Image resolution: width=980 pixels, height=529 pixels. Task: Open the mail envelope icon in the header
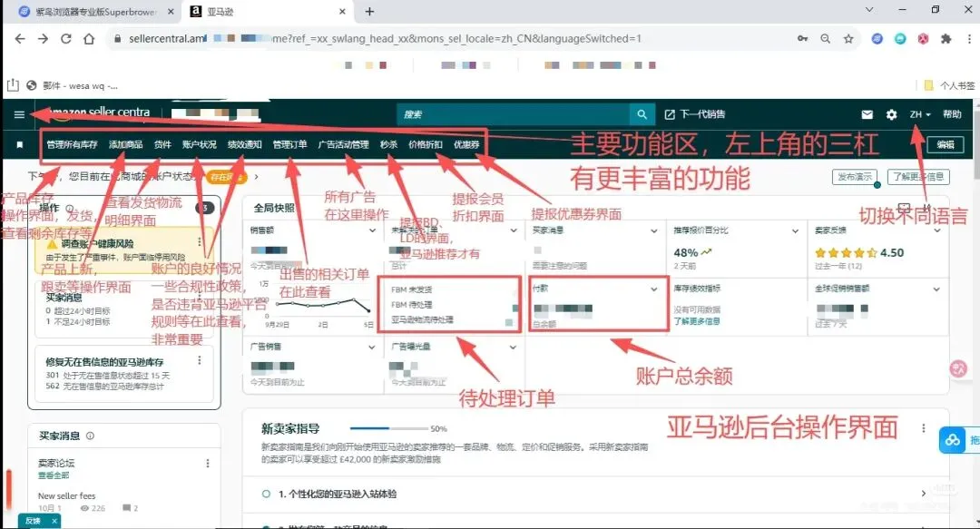coord(867,114)
